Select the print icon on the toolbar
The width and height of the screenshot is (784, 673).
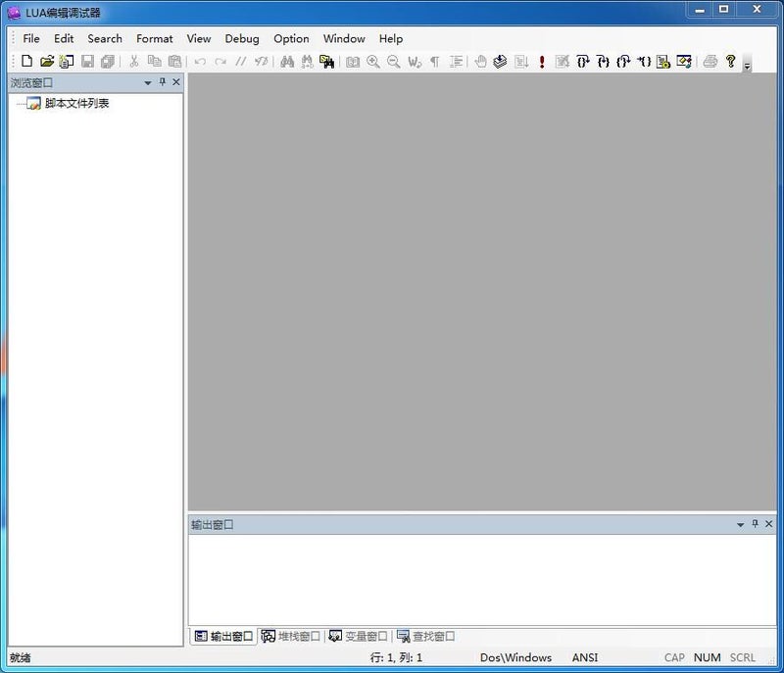click(710, 61)
